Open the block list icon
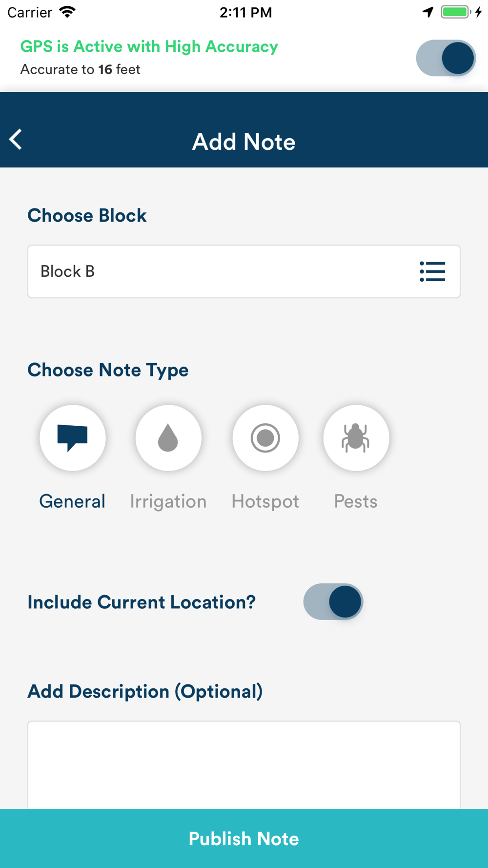 [x=432, y=271]
